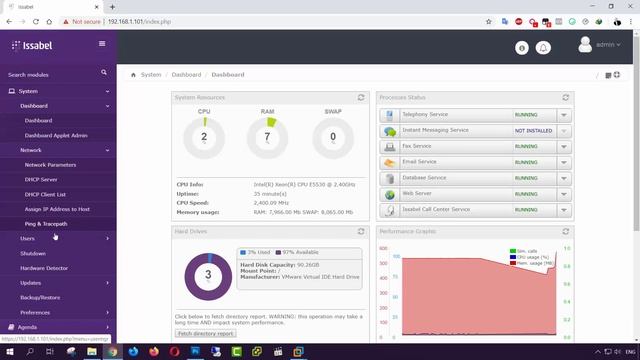Image resolution: width=640 pixels, height=360 pixels.
Task: Refresh the Hard Drives panel
Action: coord(361,231)
